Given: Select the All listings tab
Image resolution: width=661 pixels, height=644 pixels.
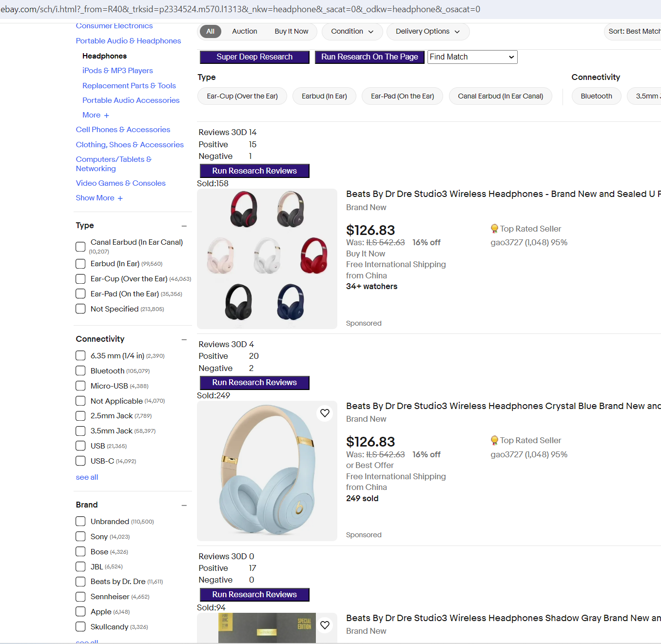Looking at the screenshot, I should (210, 32).
